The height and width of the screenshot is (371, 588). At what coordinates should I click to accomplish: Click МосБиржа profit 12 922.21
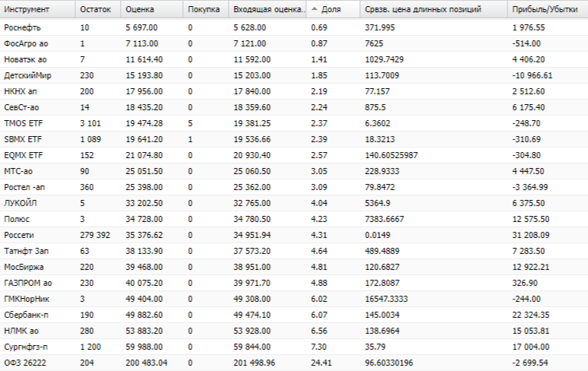click(x=530, y=267)
